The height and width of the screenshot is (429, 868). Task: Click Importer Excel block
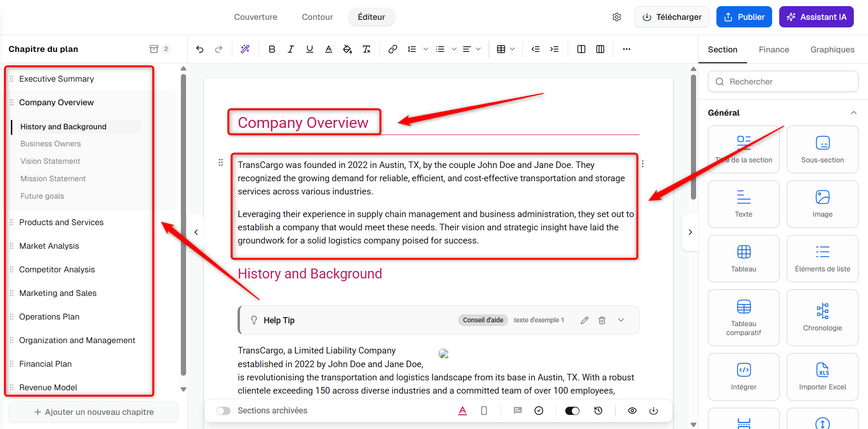point(823,377)
